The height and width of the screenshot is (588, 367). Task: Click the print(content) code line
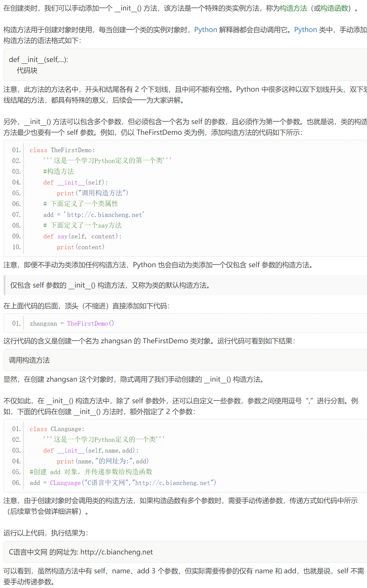pyautogui.click(x=81, y=247)
